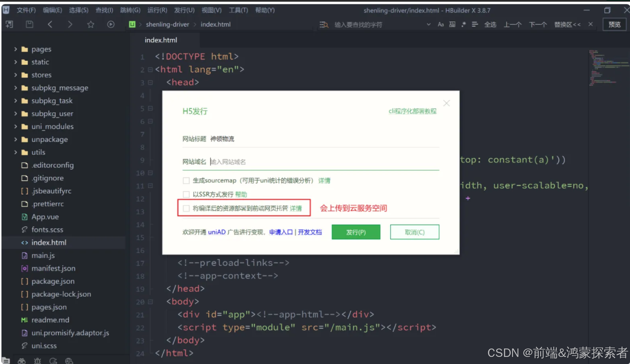
Task: Open readme.md in the file tree
Action: 50,320
